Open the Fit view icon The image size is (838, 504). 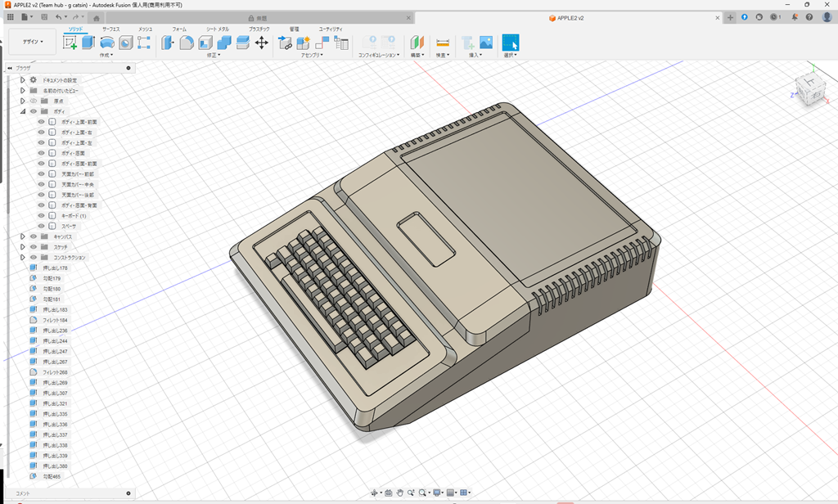(421, 493)
